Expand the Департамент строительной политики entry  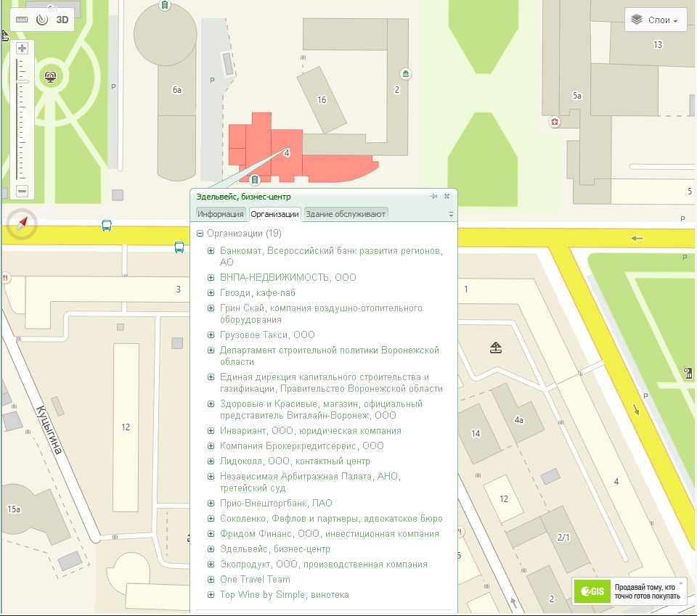click(x=211, y=350)
